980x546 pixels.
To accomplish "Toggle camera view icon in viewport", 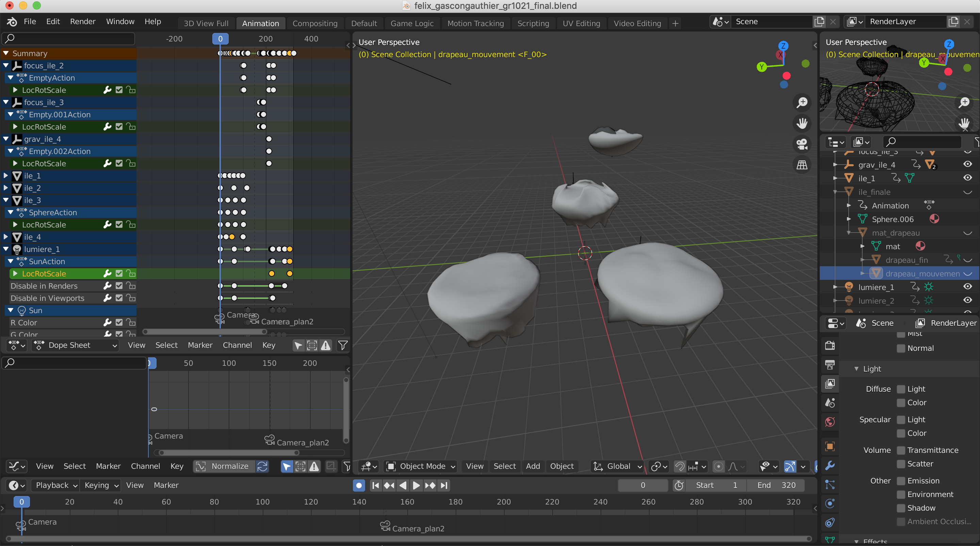I will 802,144.
